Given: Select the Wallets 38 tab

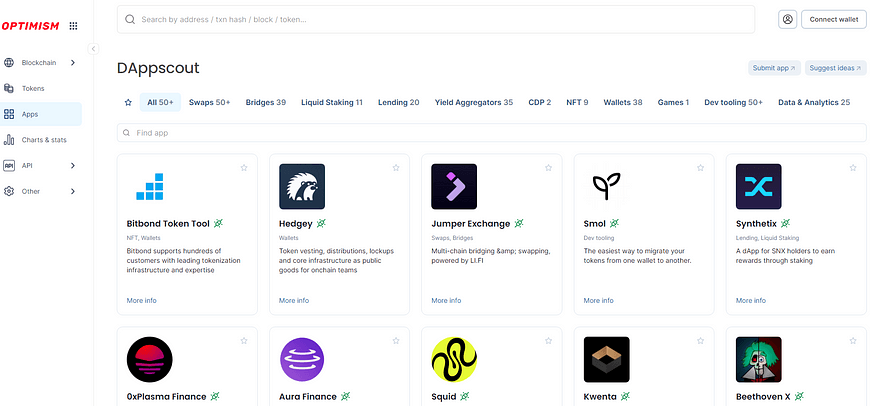Looking at the screenshot, I should click(x=623, y=103).
